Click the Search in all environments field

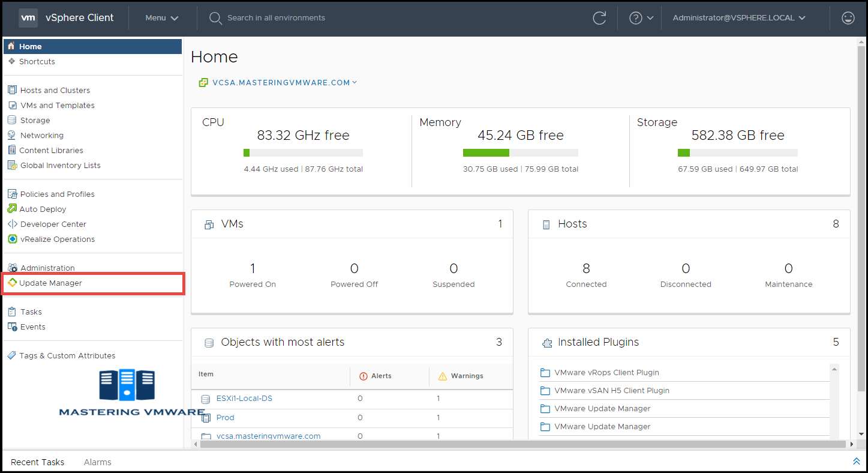[276, 18]
